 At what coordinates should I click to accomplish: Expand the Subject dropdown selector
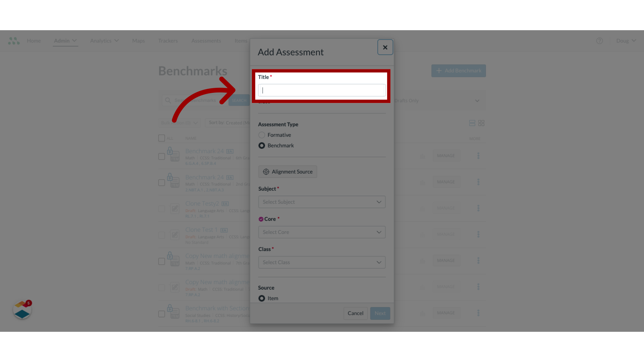[322, 201]
